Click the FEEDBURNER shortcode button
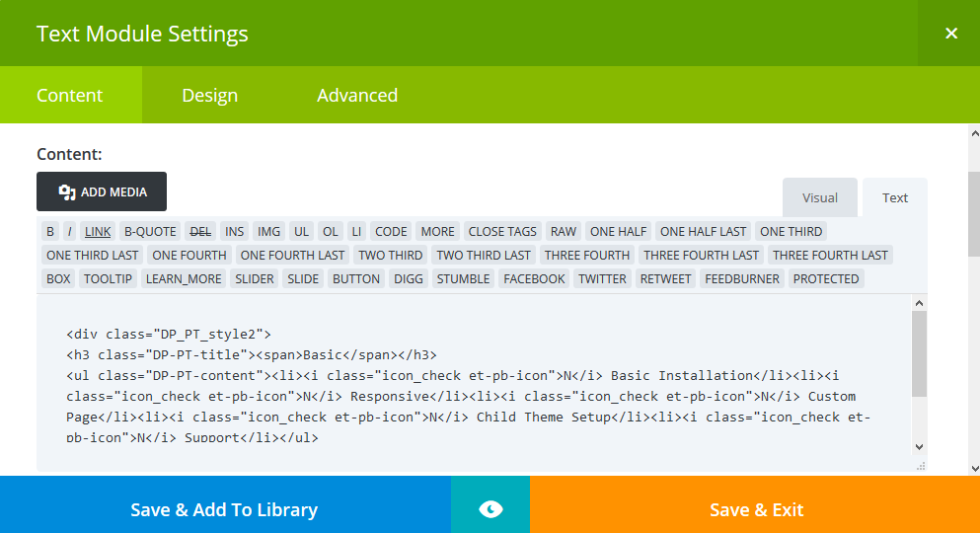980x533 pixels. [742, 278]
